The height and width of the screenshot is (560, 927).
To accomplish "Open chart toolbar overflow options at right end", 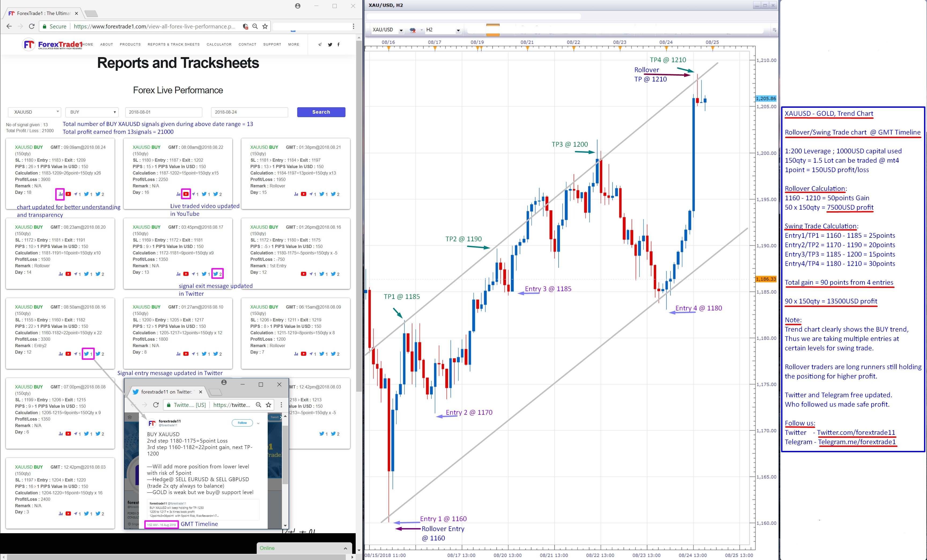I will click(x=774, y=30).
